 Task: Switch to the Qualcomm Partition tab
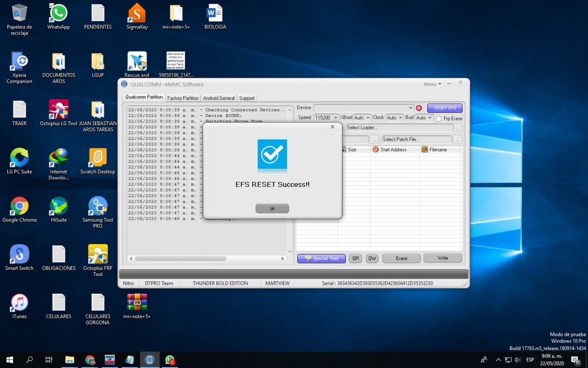tap(144, 97)
